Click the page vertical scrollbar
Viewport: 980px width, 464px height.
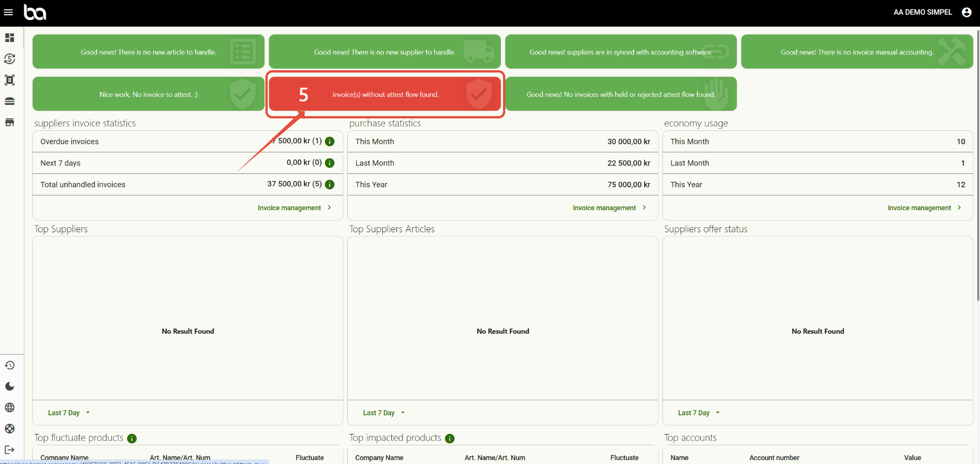tap(977, 164)
